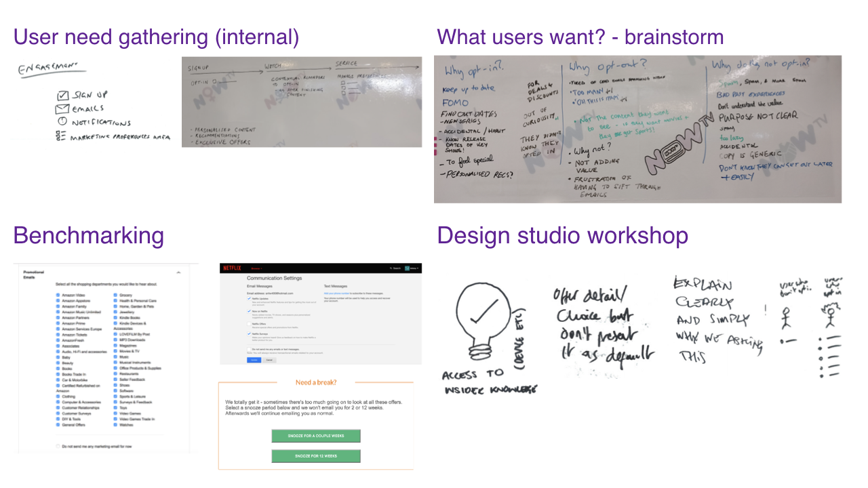Click the Marketing Preferences list icon
The image size is (868, 488).
click(x=62, y=136)
